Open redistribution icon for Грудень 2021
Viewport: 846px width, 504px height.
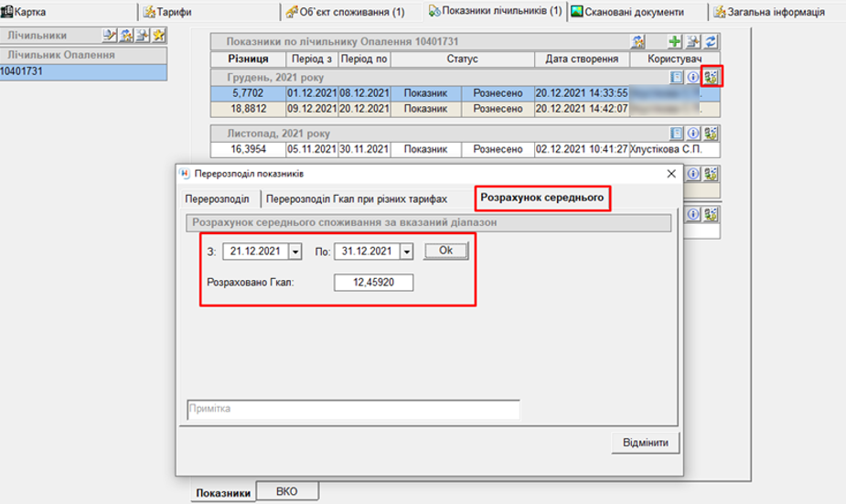711,78
